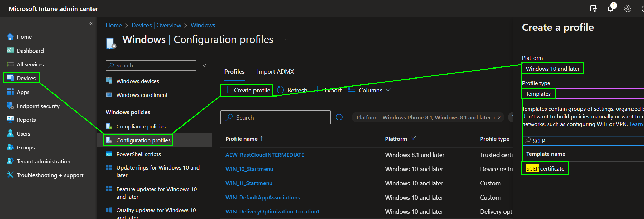Click the Create profile button
Viewport: 644px width, 219px height.
[247, 90]
